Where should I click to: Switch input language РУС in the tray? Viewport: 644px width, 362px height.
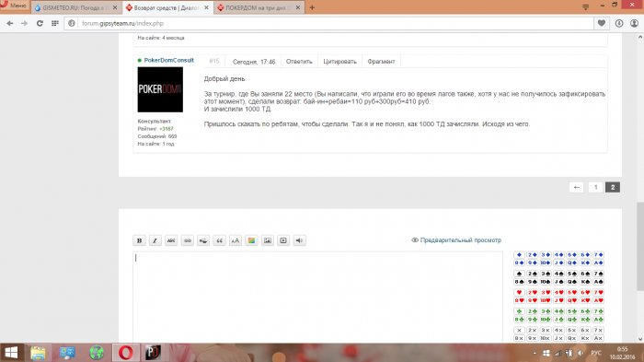[596, 353]
